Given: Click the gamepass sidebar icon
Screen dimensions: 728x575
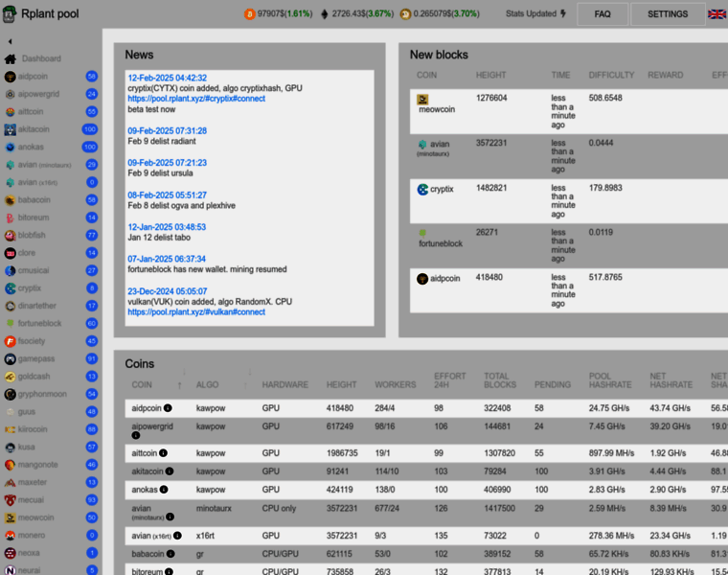Looking at the screenshot, I should [x=10, y=359].
